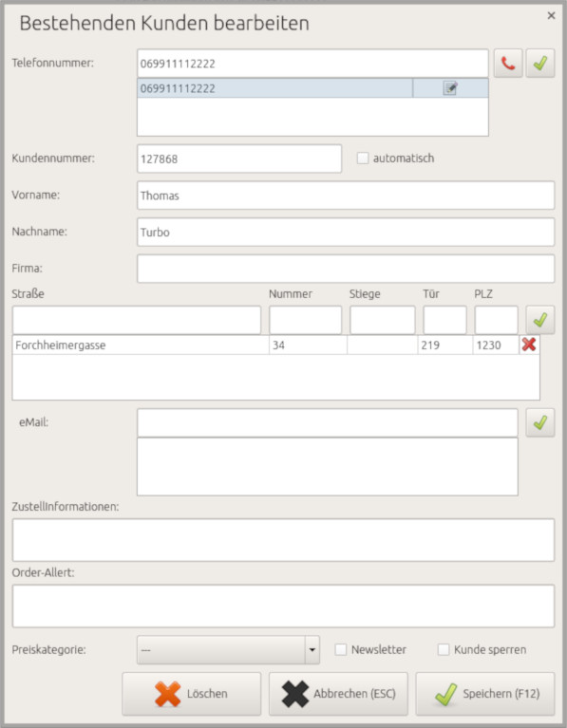The width and height of the screenshot is (567, 728).
Task: Edit the Nachname field Turbo
Action: coord(346,233)
